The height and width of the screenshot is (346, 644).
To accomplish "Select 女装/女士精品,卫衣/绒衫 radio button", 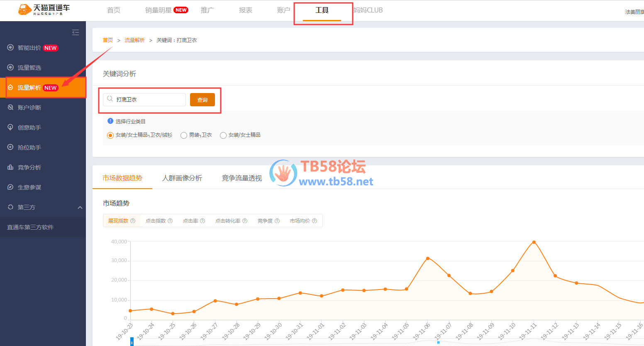I will coord(110,135).
